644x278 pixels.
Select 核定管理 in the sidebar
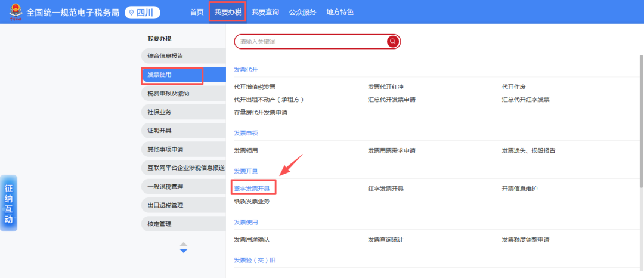coord(184,224)
